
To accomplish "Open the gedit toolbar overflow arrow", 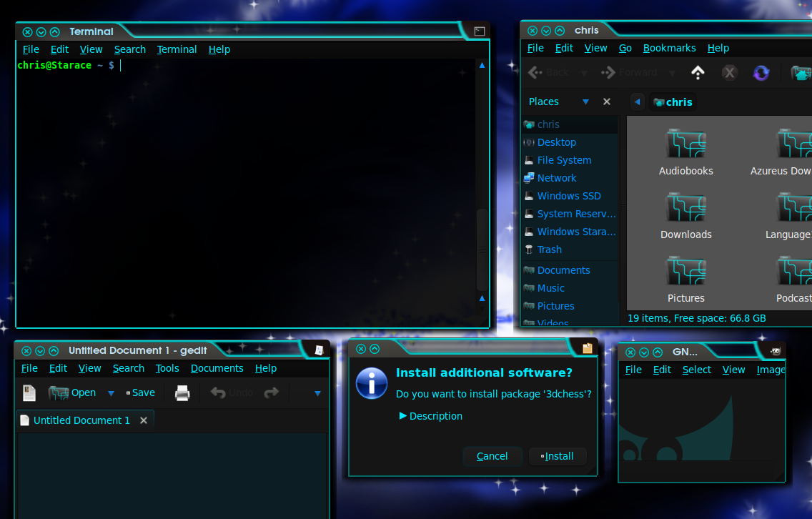I will [x=317, y=394].
